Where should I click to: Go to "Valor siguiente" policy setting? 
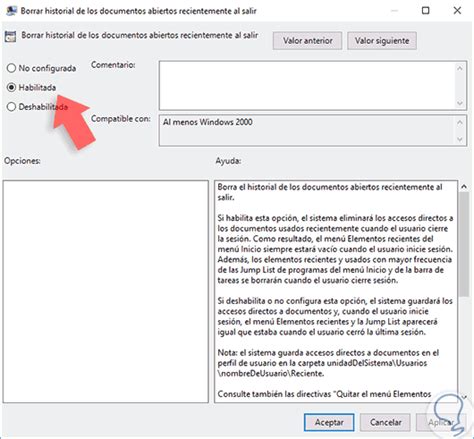pos(382,41)
